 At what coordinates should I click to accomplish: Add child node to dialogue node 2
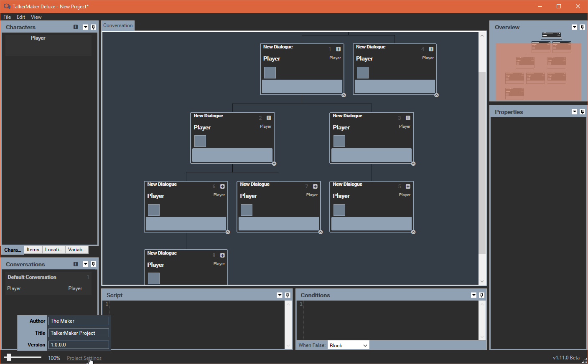(x=269, y=118)
